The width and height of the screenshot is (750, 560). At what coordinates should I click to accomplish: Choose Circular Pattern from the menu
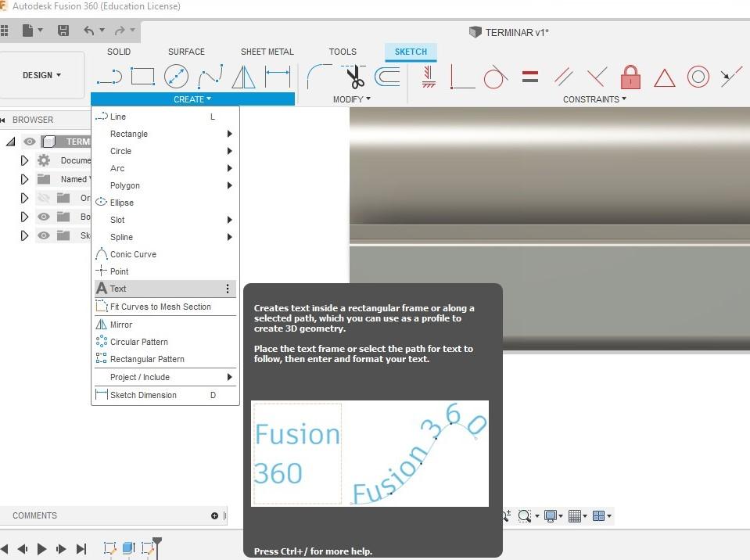pyautogui.click(x=166, y=342)
